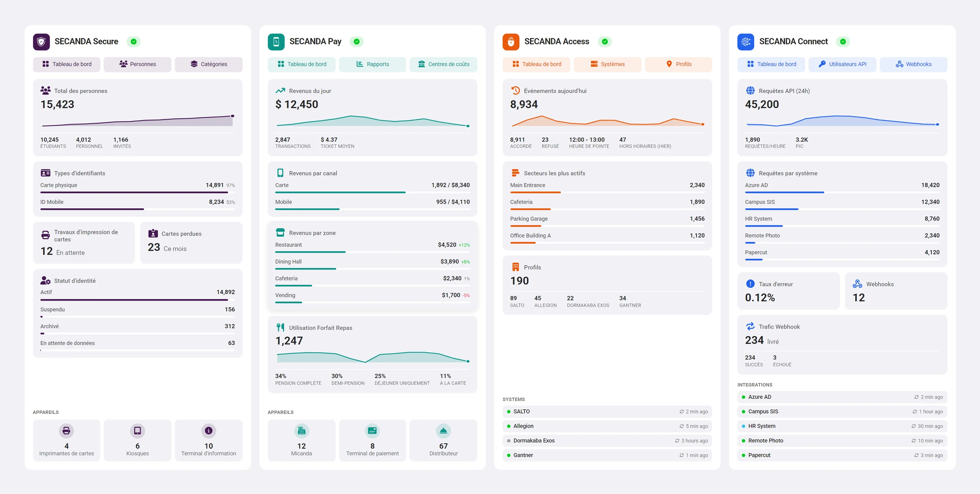The height and width of the screenshot is (494, 980).
Task: Click the Distributeur icon
Action: click(443, 431)
